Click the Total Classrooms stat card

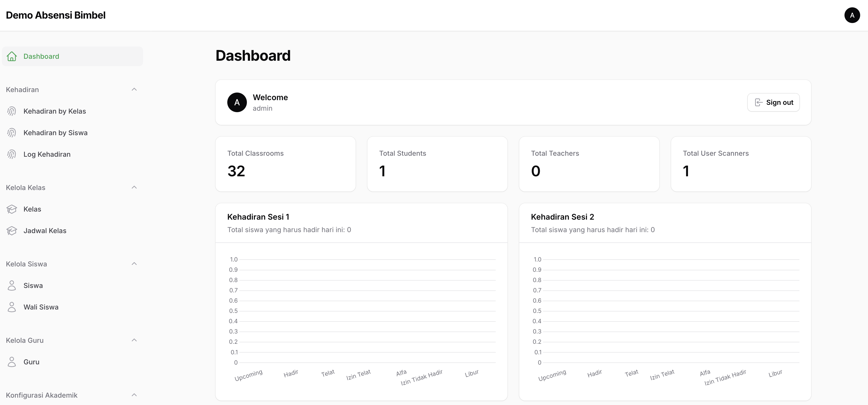point(285,164)
